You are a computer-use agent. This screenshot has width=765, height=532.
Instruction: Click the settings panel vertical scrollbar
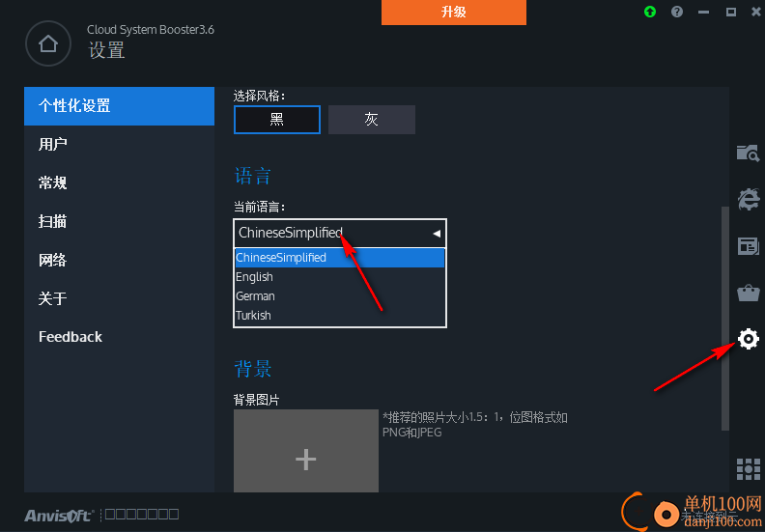(x=725, y=319)
